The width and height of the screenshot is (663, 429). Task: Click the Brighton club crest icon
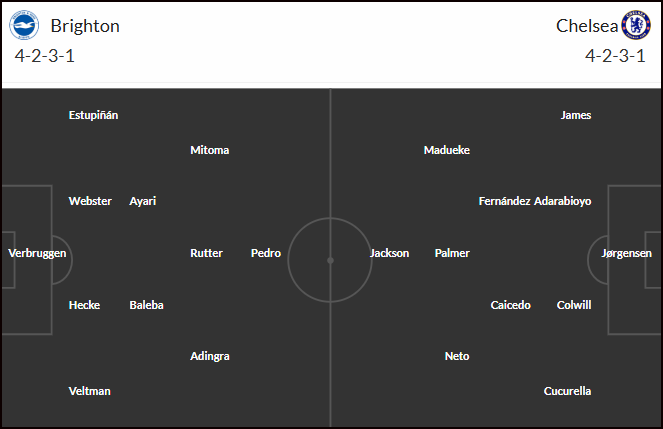(x=24, y=25)
